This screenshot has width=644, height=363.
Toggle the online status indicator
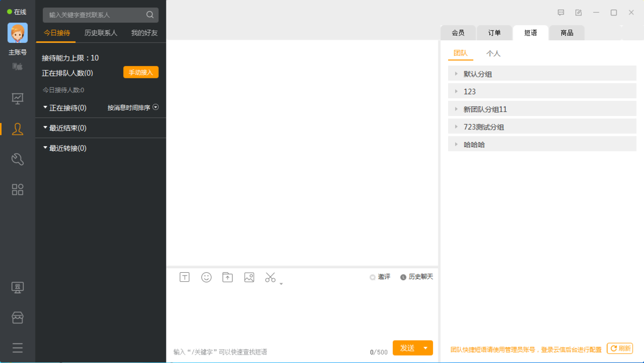[x=17, y=12]
